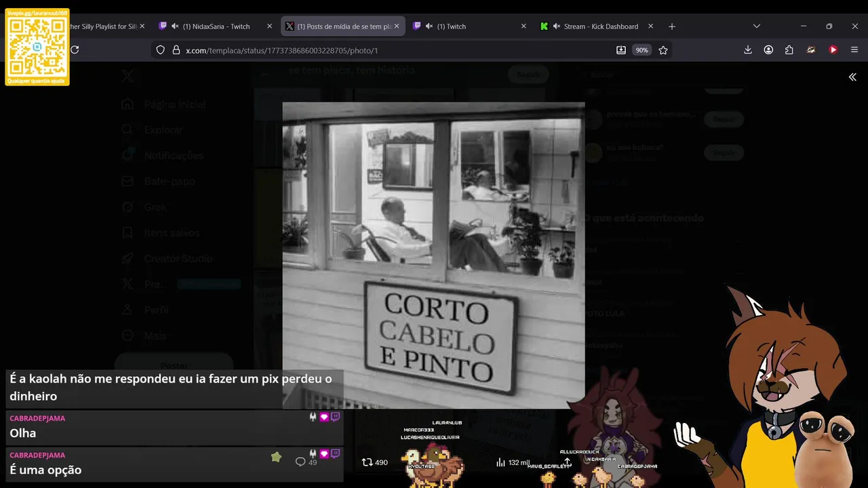This screenshot has height=488, width=868.
Task: Click the red play extension icon
Action: 833,49
